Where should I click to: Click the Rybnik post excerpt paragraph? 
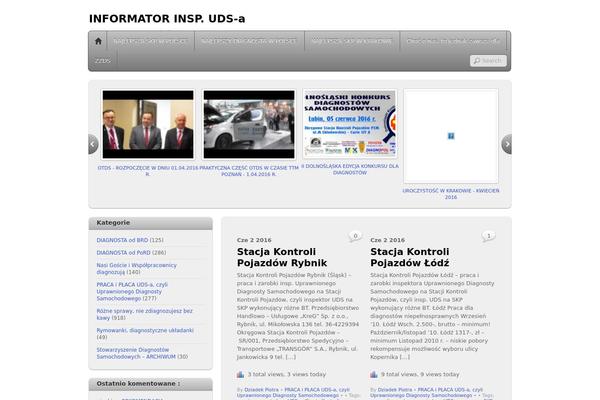(298, 316)
